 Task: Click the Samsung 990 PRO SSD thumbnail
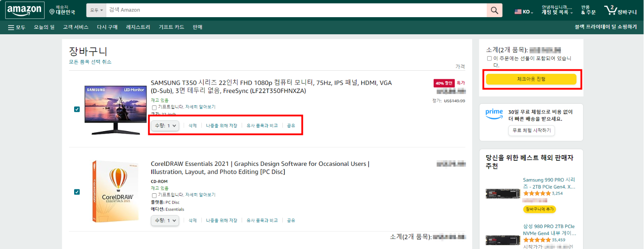point(503,193)
